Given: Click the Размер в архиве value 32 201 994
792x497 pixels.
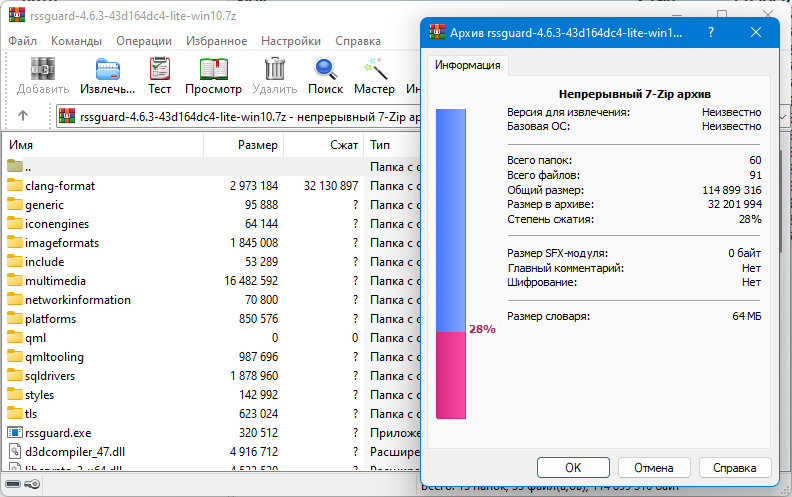Looking at the screenshot, I should pyautogui.click(x=734, y=204).
